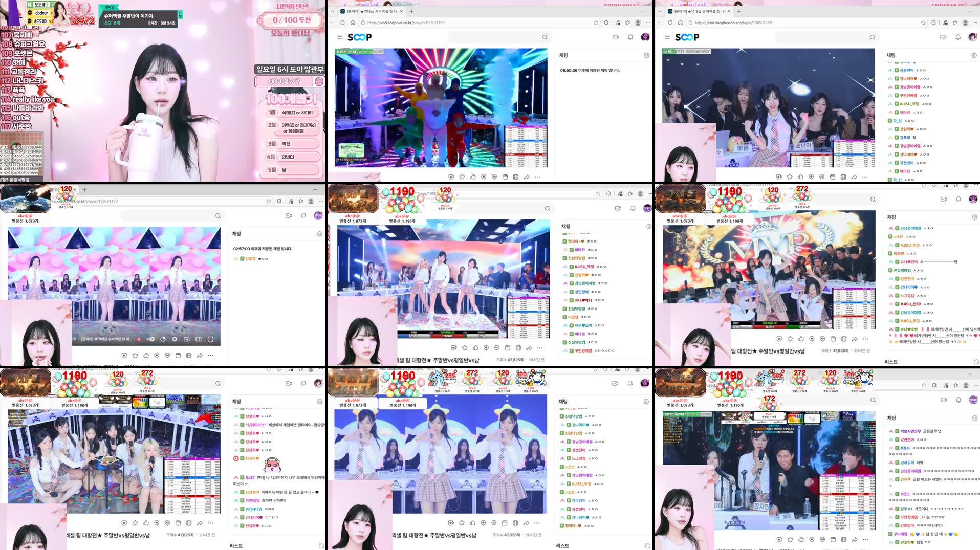This screenshot has width=980, height=550.
Task: Like the video with the thumbs-up icon
Action: tap(473, 177)
